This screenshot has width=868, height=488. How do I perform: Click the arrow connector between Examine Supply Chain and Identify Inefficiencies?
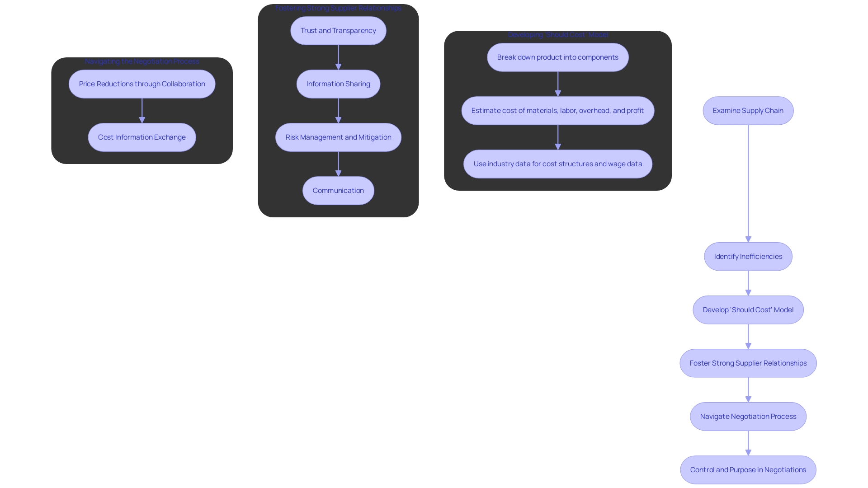748,183
